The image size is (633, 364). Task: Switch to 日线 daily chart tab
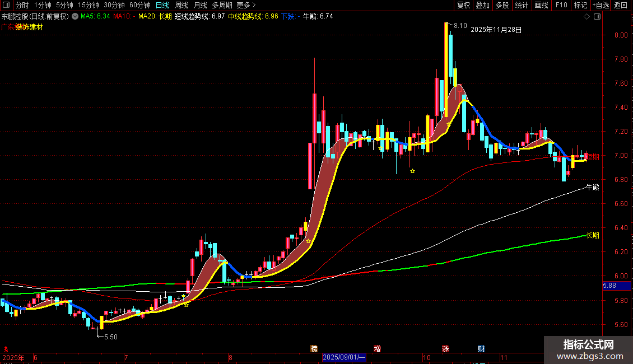tap(162, 5)
